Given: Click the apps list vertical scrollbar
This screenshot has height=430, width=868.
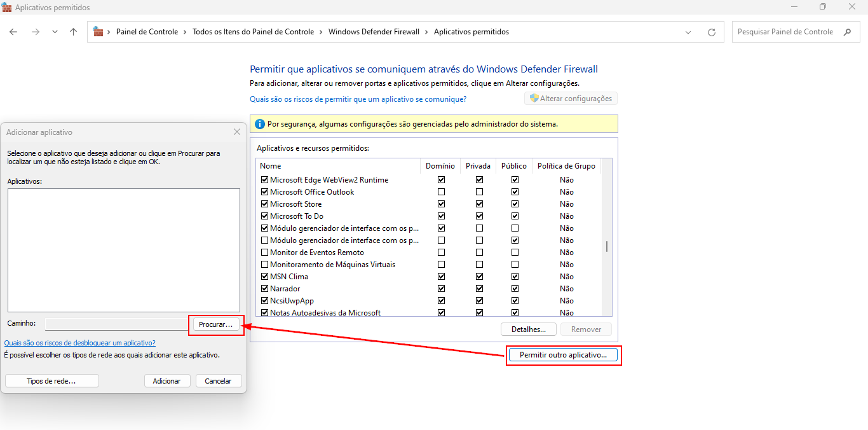Looking at the screenshot, I should (607, 246).
